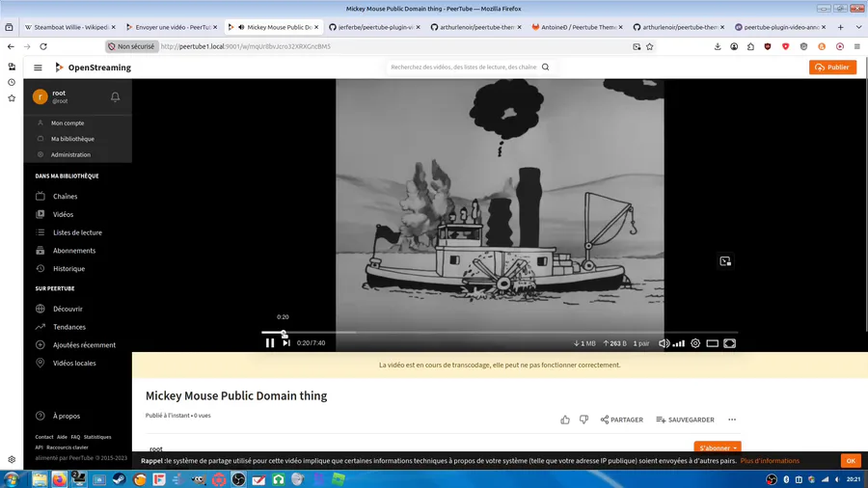Mute the video volume
This screenshot has width=868, height=488.
[x=664, y=343]
